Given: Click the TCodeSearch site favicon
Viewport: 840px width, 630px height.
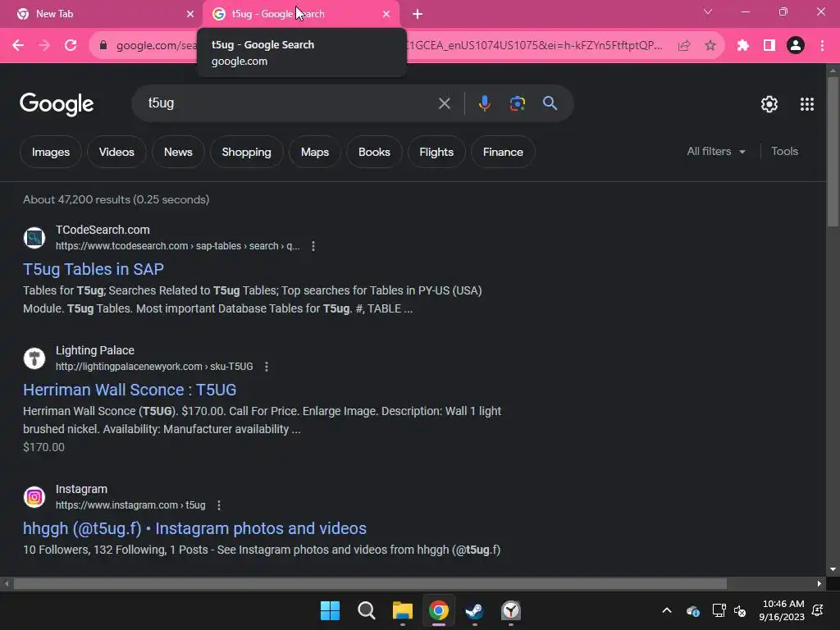Looking at the screenshot, I should pyautogui.click(x=34, y=238).
